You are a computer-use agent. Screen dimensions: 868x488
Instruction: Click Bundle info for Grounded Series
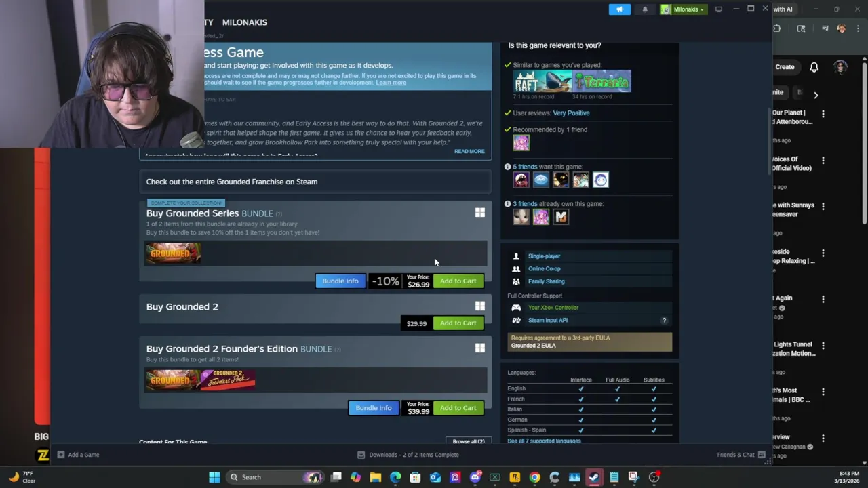coord(340,281)
